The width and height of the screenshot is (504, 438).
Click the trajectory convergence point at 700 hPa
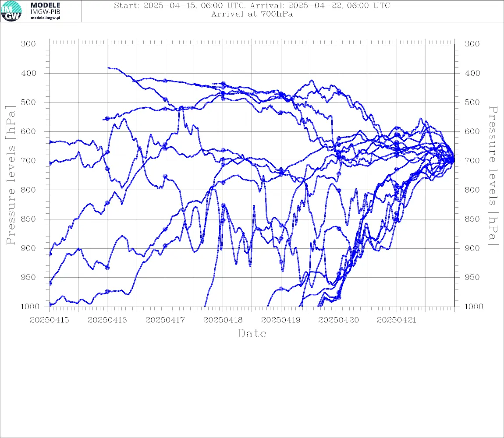pos(454,160)
